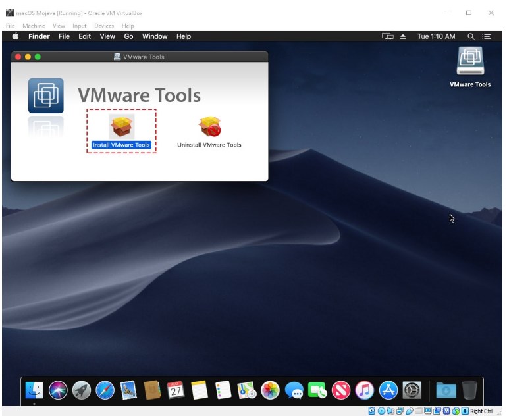Click the VMware Tools drive icon on desktop

pos(470,61)
